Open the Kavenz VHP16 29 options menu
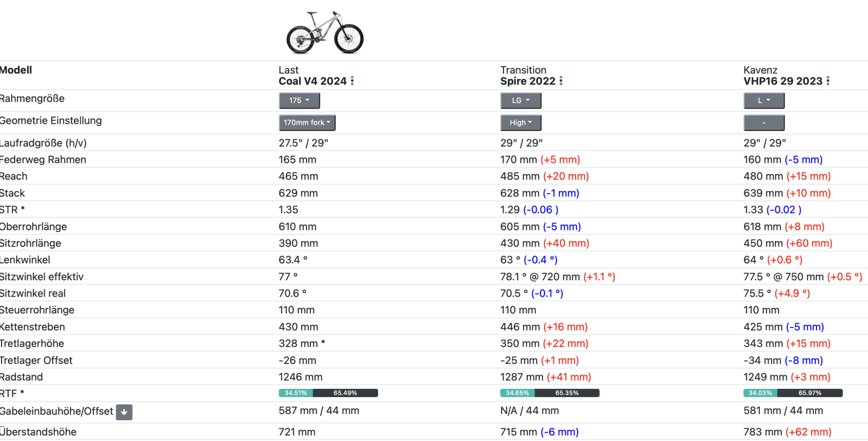This screenshot has height=441, width=868. pos(828,81)
